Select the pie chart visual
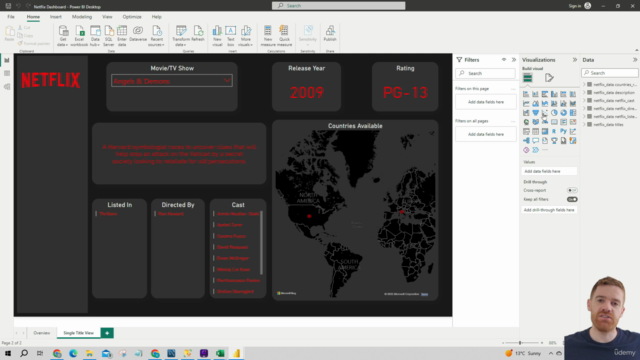Viewport: 640px width, 360px height. tap(554, 113)
